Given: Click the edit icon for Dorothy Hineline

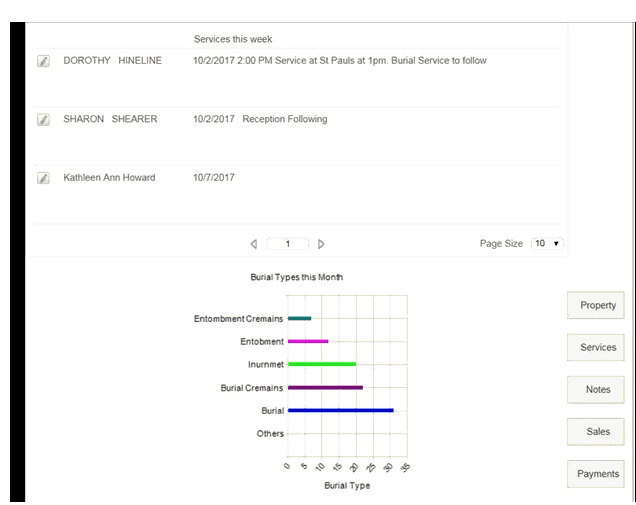Looking at the screenshot, I should (x=43, y=61).
